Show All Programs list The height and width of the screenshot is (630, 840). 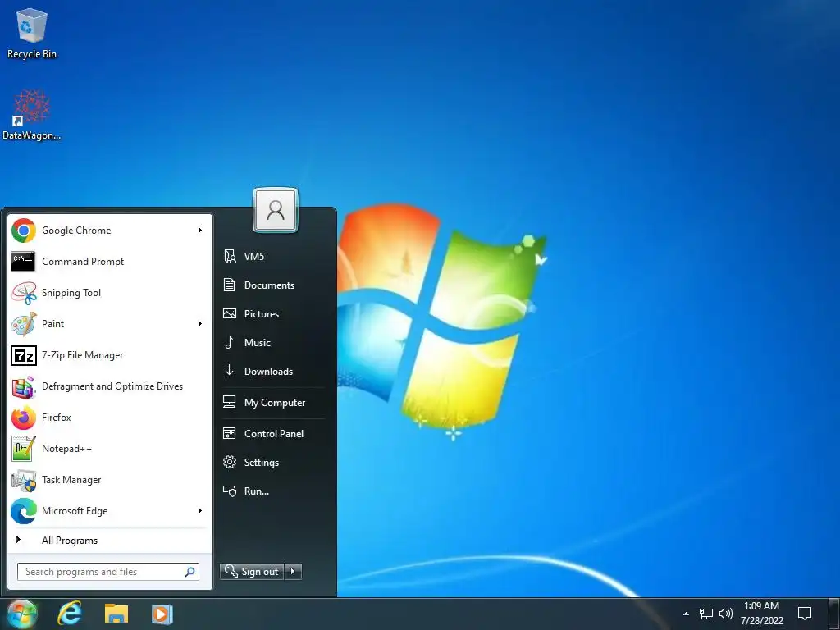tap(110, 540)
